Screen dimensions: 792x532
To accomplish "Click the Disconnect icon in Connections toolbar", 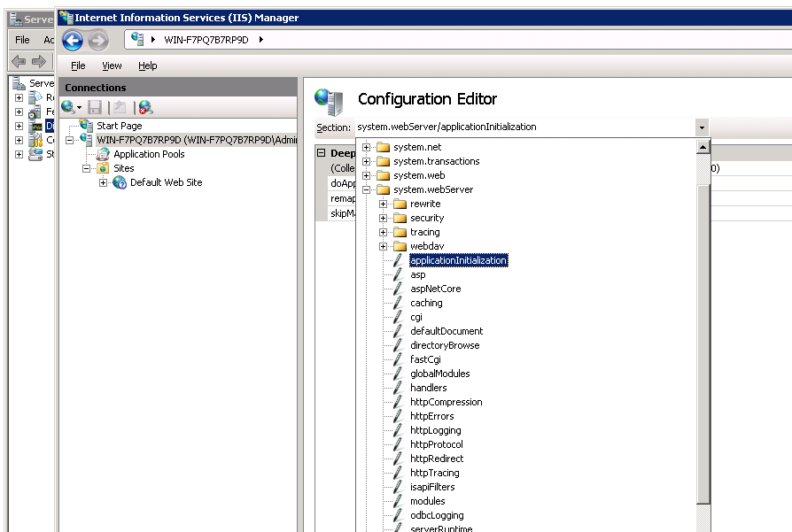I will (144, 107).
